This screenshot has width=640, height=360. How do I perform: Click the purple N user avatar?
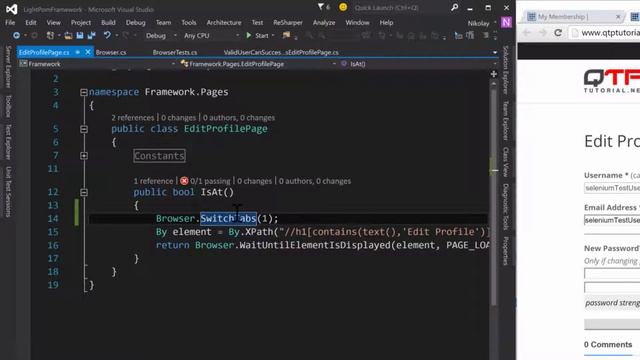(x=506, y=22)
